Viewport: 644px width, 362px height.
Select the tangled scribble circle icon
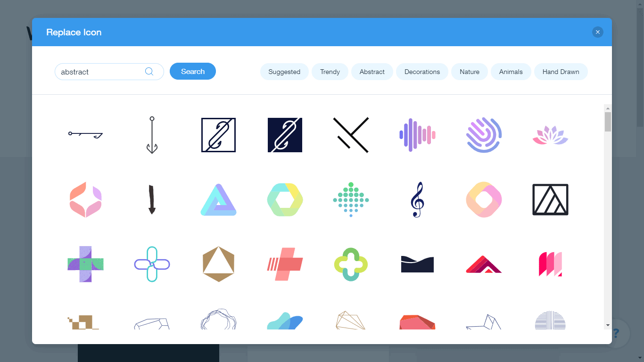[218, 319]
